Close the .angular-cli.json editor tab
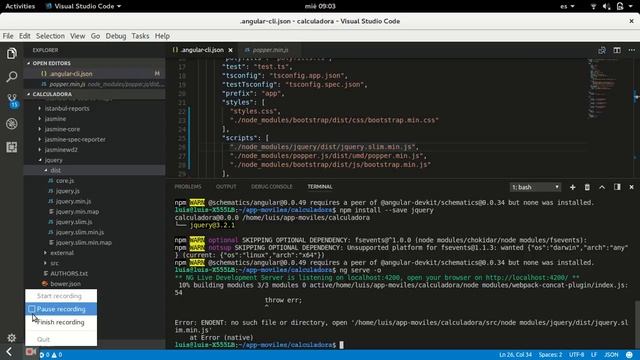The width and height of the screenshot is (640, 360). 230,50
